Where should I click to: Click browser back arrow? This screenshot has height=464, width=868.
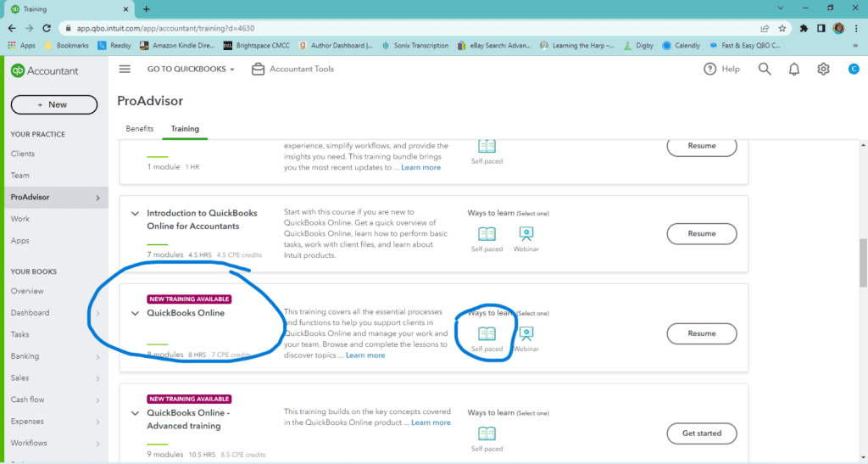pyautogui.click(x=12, y=28)
